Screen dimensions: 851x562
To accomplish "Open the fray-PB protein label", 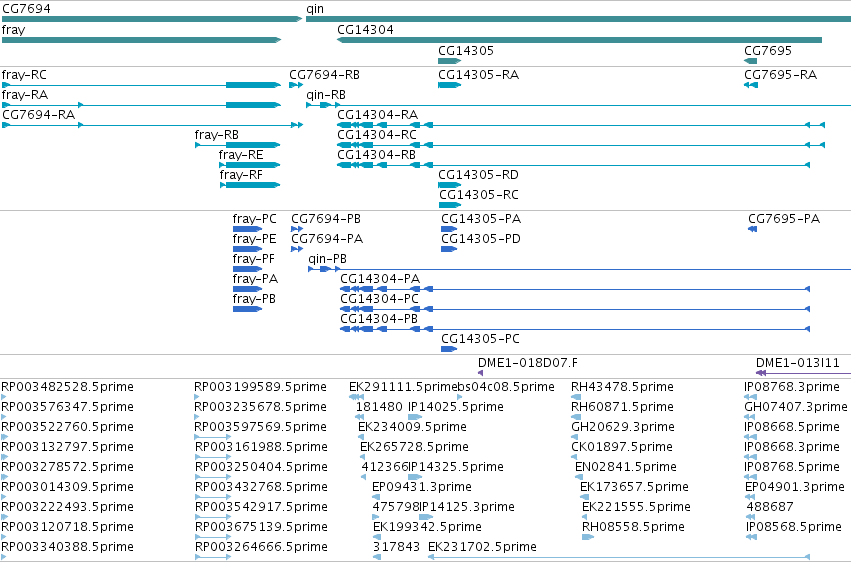I will pos(254,299).
